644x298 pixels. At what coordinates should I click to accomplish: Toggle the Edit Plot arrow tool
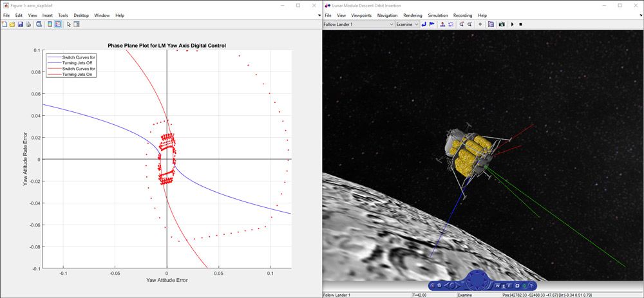click(x=69, y=24)
